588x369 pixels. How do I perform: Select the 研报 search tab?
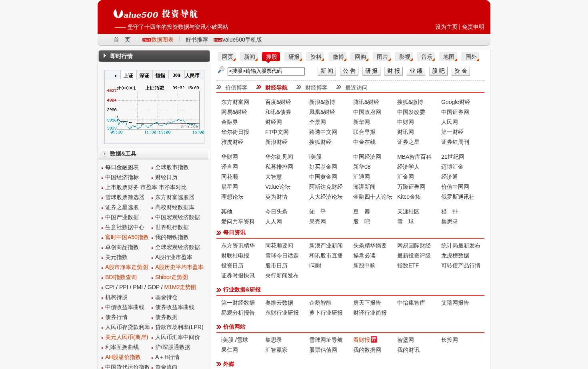293,57
